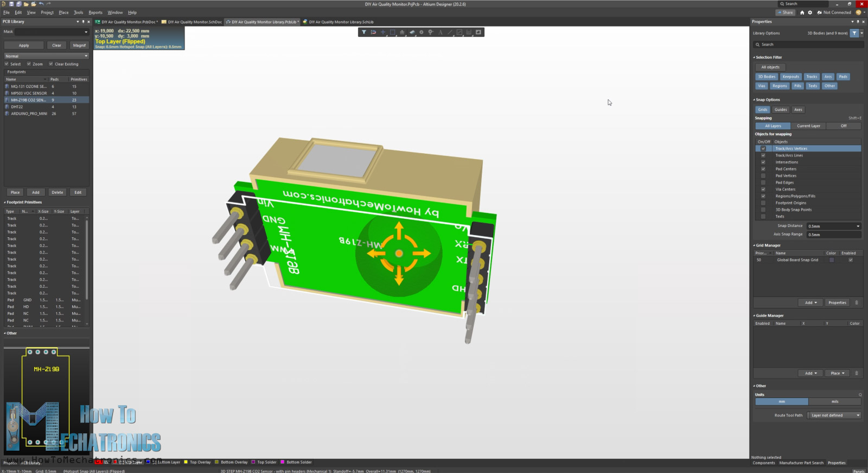Open the Home page icon
Viewport: 868px width, 473px height.
click(802, 12)
